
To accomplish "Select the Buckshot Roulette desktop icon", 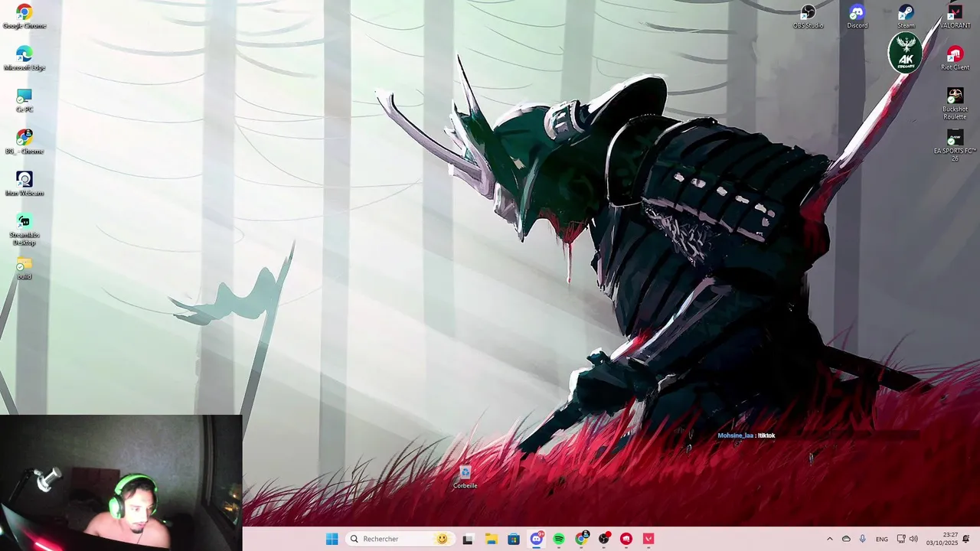I will (x=955, y=104).
